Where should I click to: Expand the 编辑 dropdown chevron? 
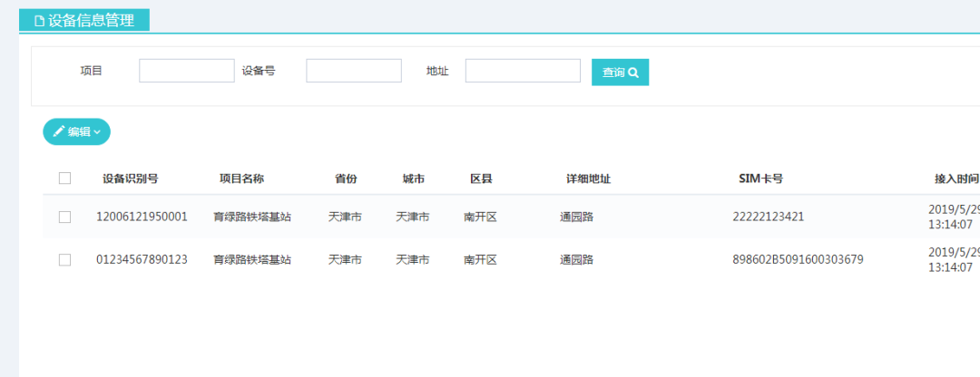point(97,132)
